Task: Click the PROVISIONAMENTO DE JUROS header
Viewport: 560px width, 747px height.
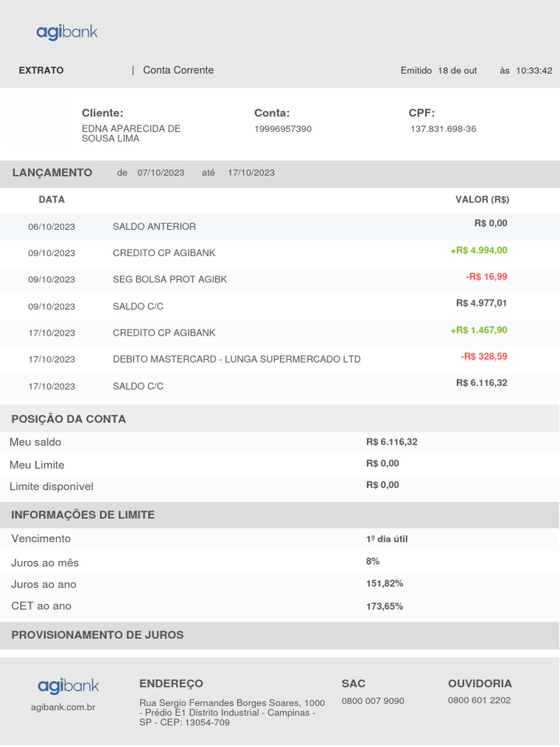Action: point(98,635)
